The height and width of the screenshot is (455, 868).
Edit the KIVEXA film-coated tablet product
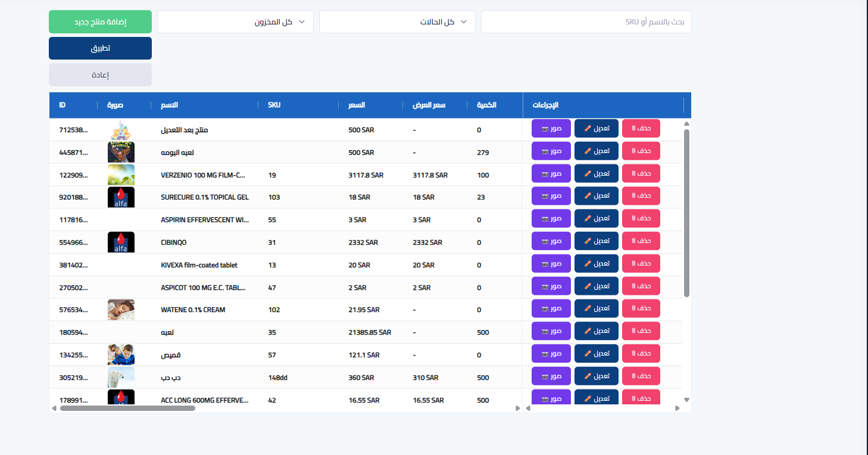(596, 263)
